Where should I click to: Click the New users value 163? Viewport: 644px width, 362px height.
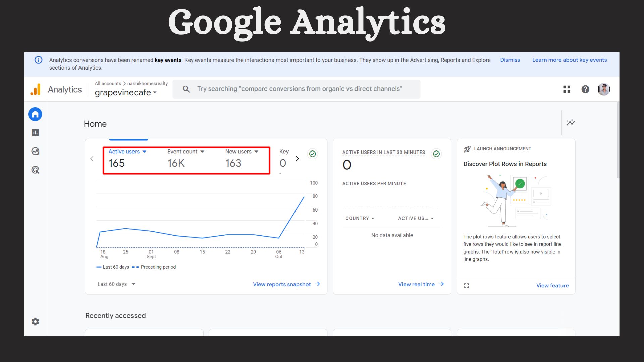pyautogui.click(x=233, y=163)
